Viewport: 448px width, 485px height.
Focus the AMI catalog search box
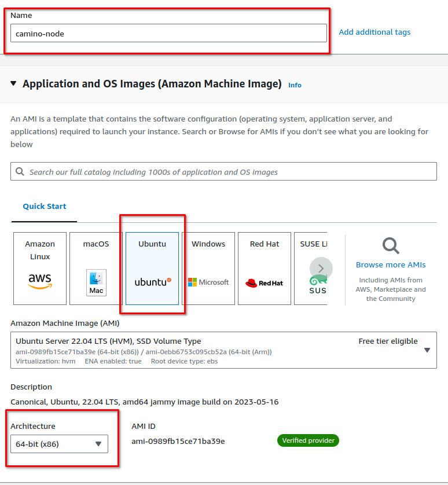[x=232, y=172]
